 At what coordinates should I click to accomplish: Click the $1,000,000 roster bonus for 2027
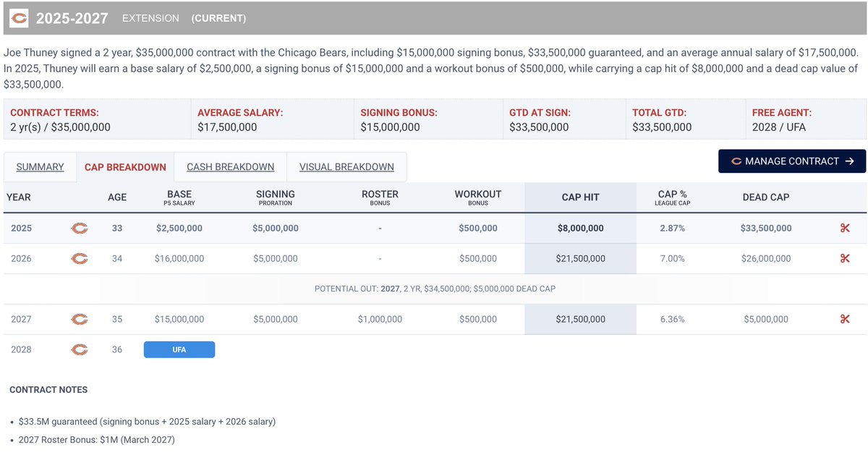380,320
